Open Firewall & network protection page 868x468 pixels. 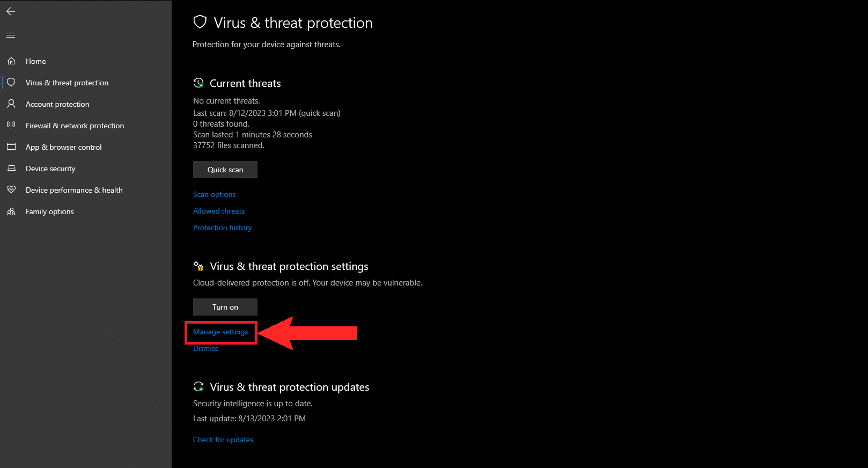[x=75, y=126]
